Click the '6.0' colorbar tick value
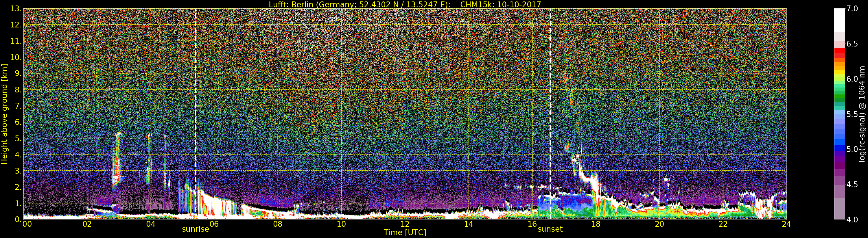This screenshot has width=868, height=238. 852,79
